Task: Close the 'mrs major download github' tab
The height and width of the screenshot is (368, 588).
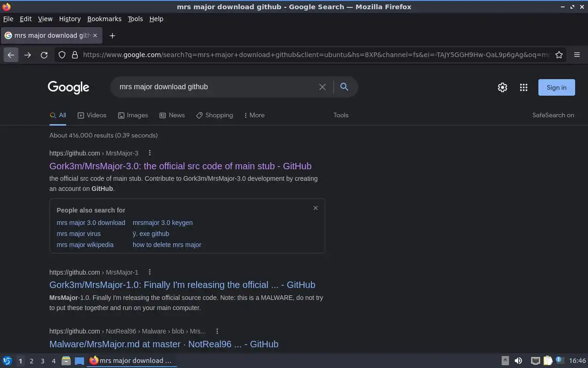Action: pos(95,35)
